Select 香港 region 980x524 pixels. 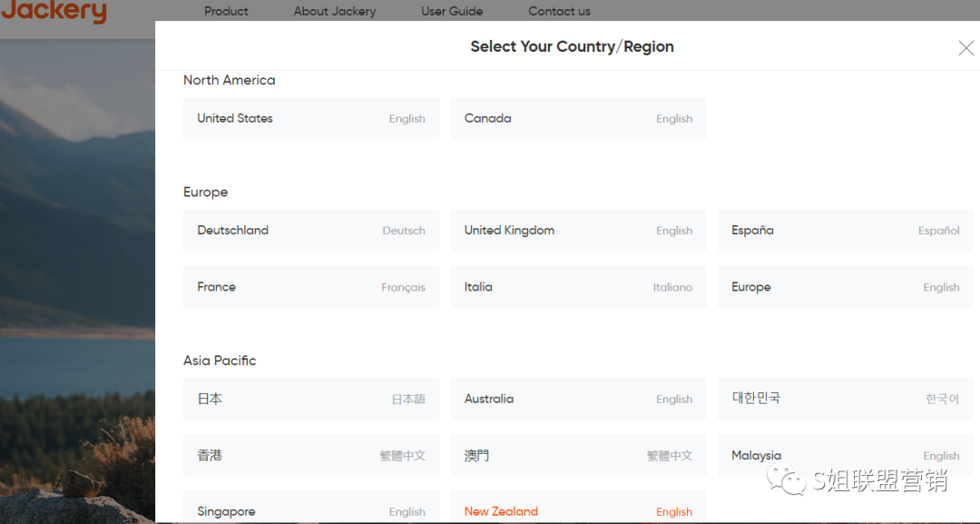[x=311, y=455]
